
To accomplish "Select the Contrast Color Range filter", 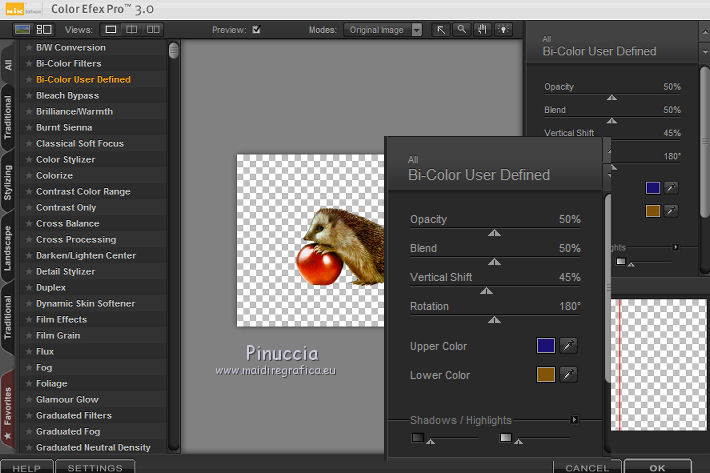I will pos(83,191).
